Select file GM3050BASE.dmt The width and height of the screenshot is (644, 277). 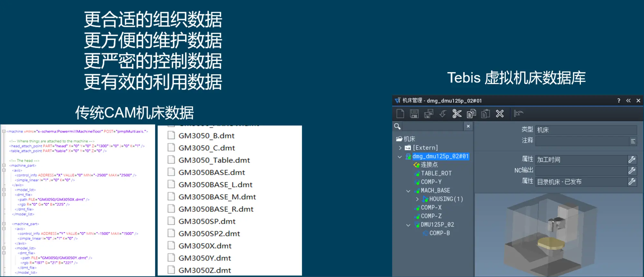click(212, 172)
